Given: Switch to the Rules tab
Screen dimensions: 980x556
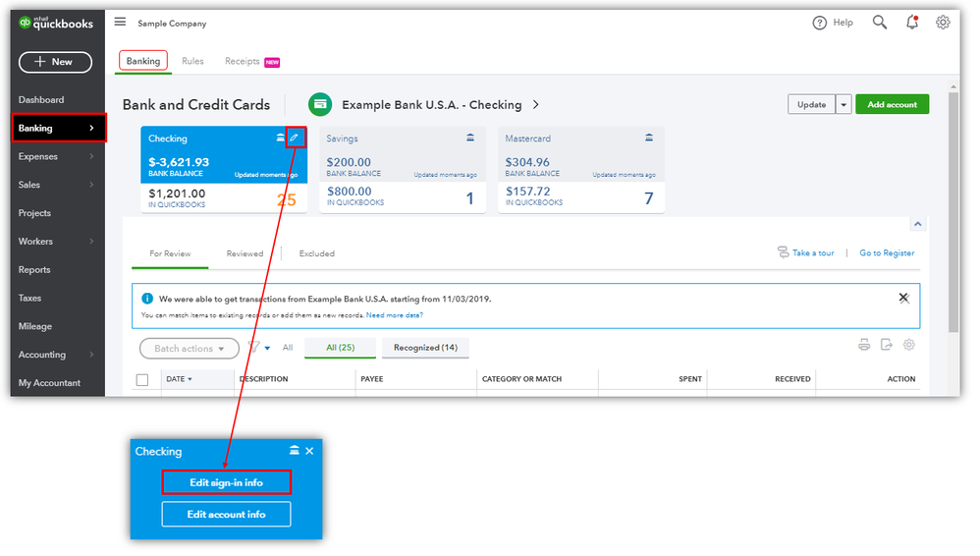Looking at the screenshot, I should [x=192, y=61].
